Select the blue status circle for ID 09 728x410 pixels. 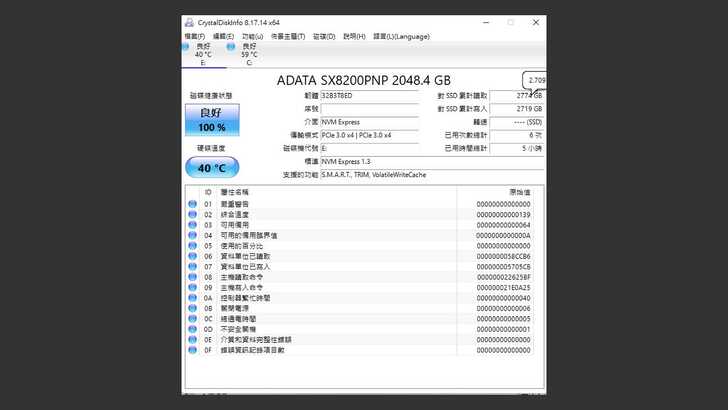[193, 288]
